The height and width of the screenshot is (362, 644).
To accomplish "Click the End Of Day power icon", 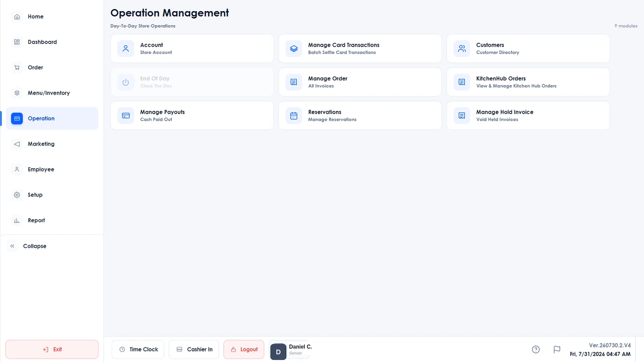I will pyautogui.click(x=126, y=82).
